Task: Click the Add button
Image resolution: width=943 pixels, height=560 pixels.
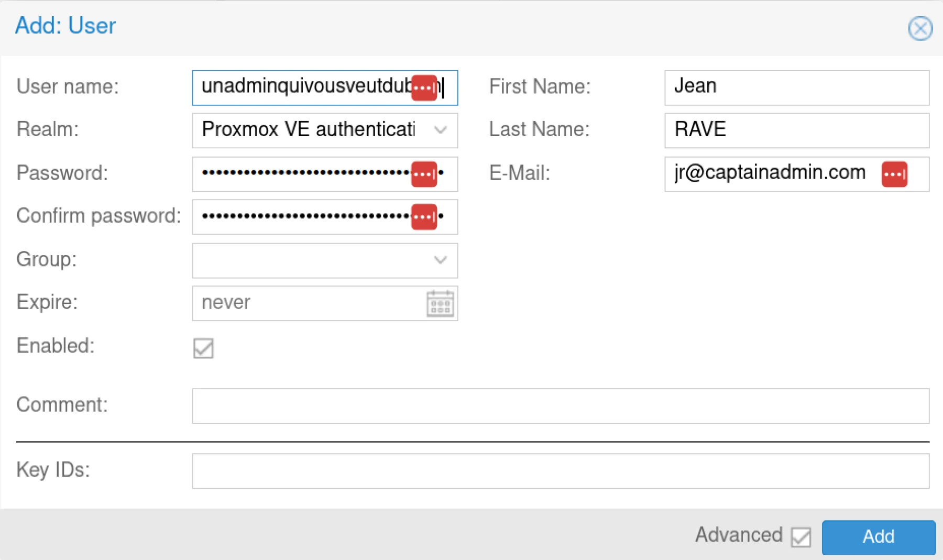Action: coord(878,536)
